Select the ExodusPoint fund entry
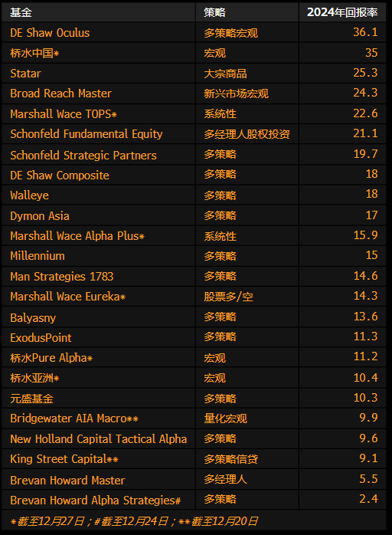 pos(41,338)
